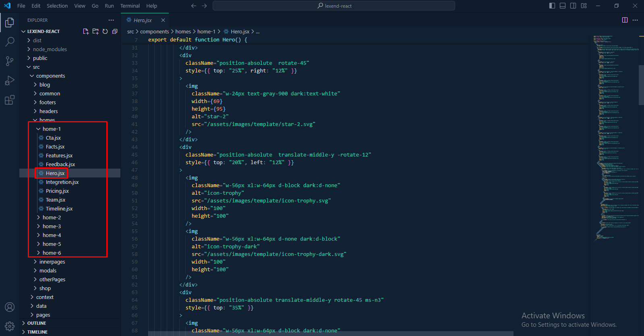Refresh the Explorer file tree
The image size is (644, 336).
pyautogui.click(x=105, y=31)
